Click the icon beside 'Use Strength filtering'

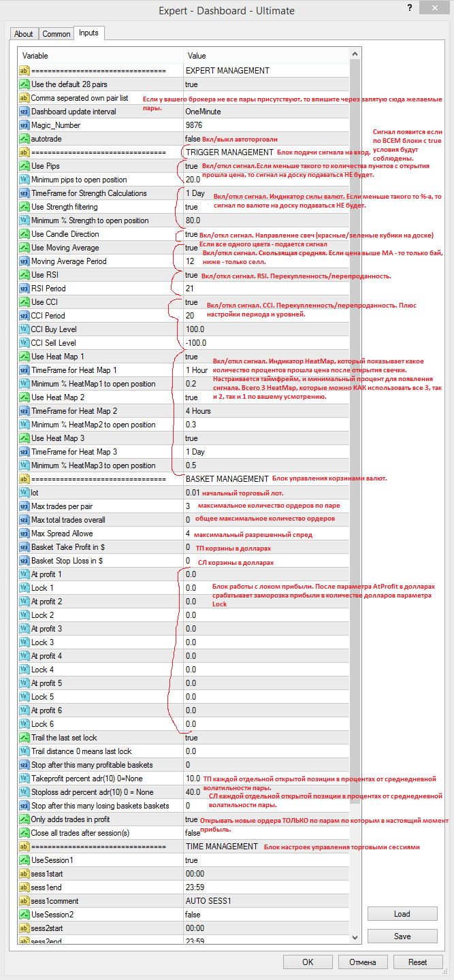(x=25, y=207)
